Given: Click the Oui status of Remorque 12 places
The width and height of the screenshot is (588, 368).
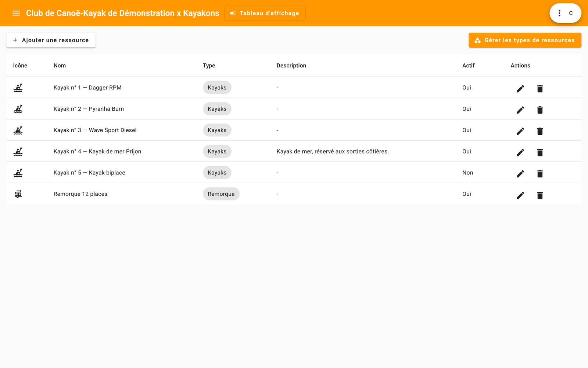Looking at the screenshot, I should pyautogui.click(x=467, y=194).
